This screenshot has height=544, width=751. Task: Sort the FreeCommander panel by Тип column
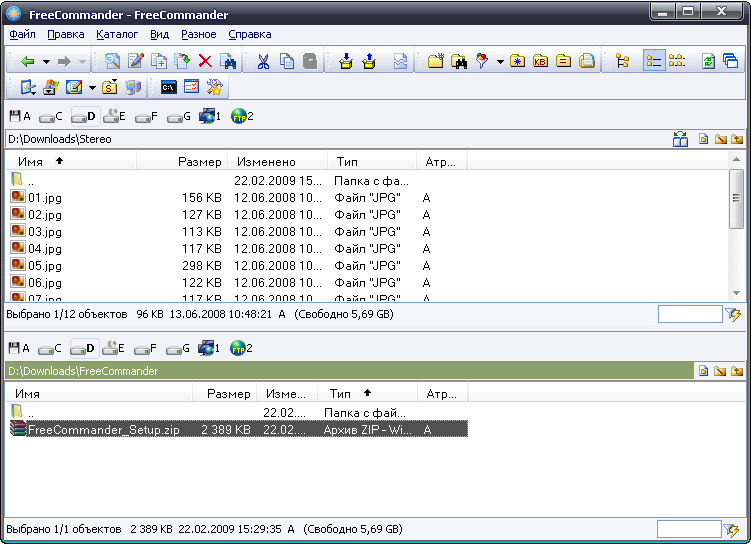(367, 394)
